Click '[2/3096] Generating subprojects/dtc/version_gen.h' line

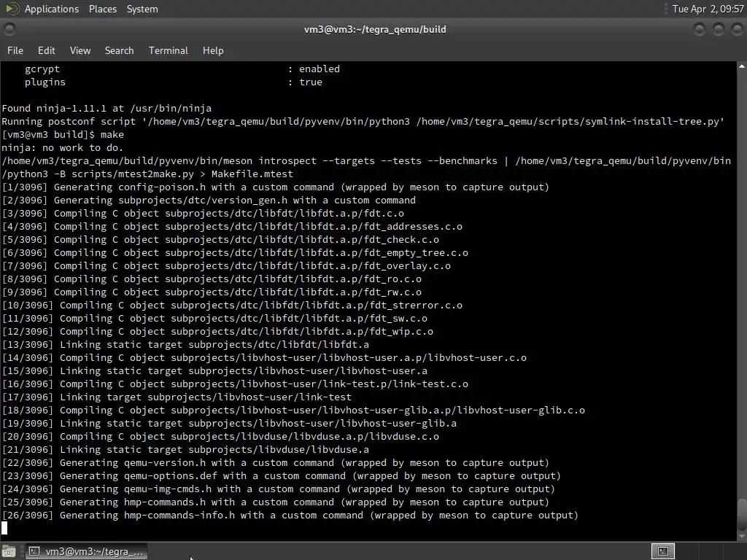click(209, 201)
